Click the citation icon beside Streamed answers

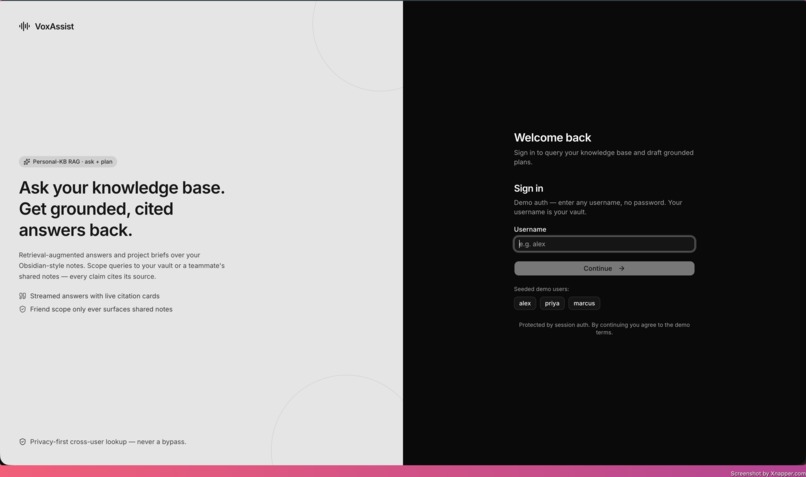(23, 296)
